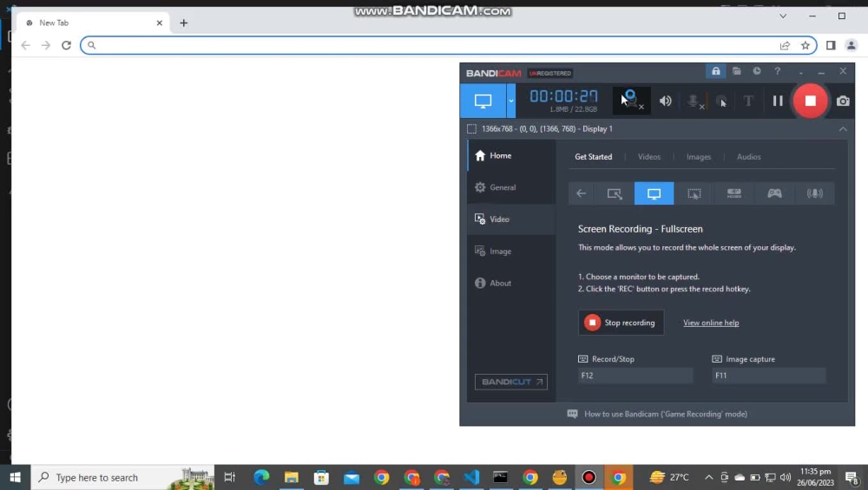Open Microsoft Edge from the taskbar
868x490 pixels.
[261, 477]
